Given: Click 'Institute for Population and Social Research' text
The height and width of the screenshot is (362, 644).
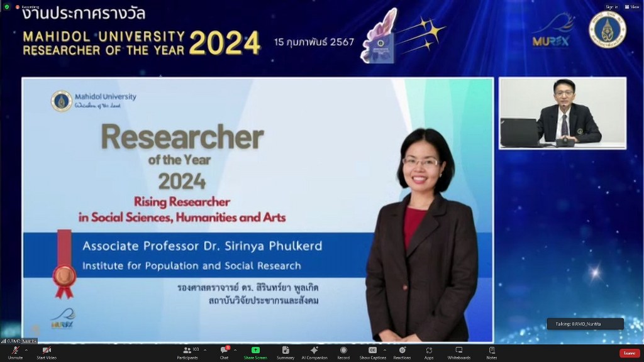Looking at the screenshot, I should 192,266.
